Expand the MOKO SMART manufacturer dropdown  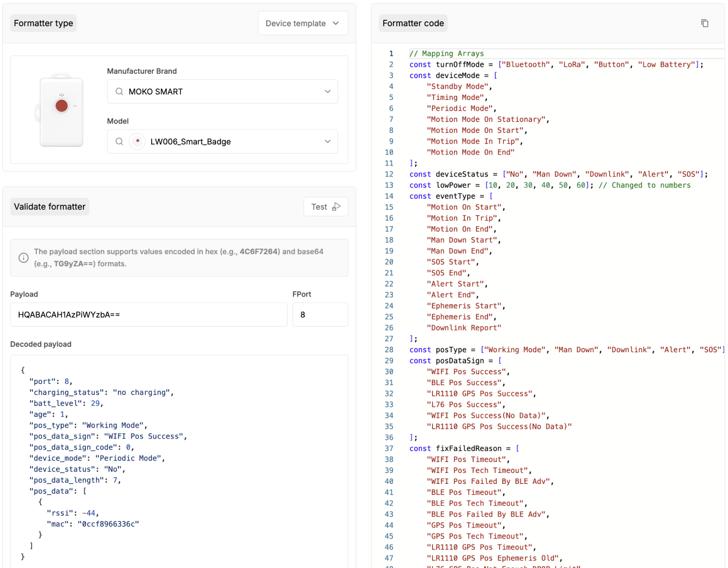[327, 92]
